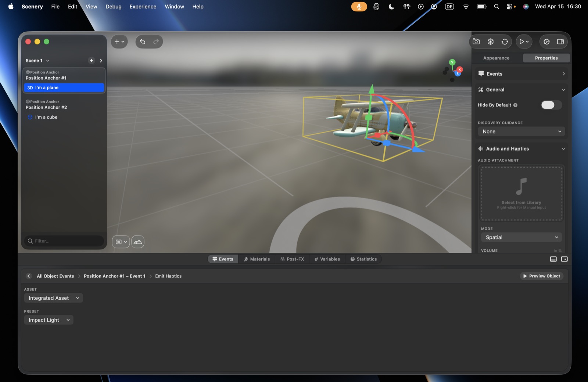This screenshot has height=382, width=588.
Task: Click the Emit Haptics breadcrumb
Action: point(168,276)
